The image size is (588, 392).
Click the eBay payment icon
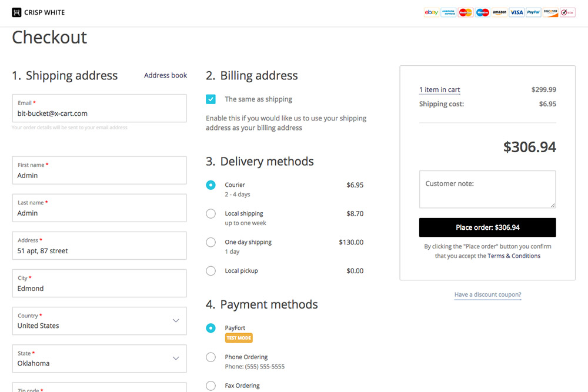point(431,12)
